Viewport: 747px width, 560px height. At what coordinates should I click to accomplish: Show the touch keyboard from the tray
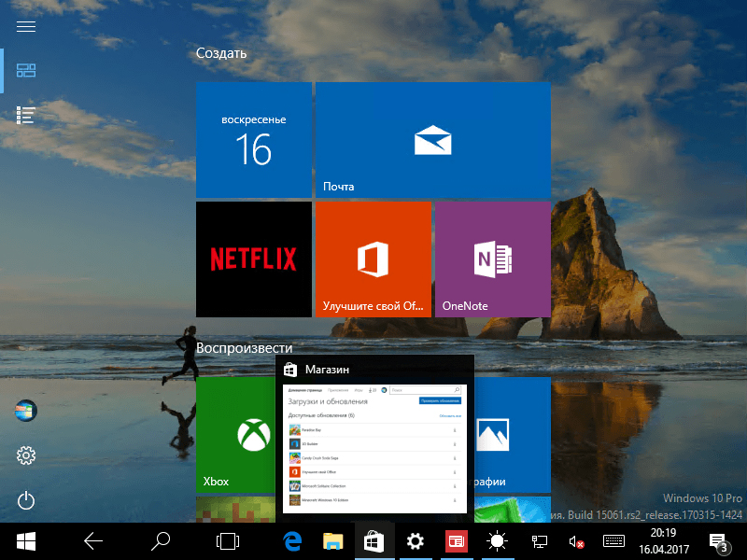click(613, 541)
